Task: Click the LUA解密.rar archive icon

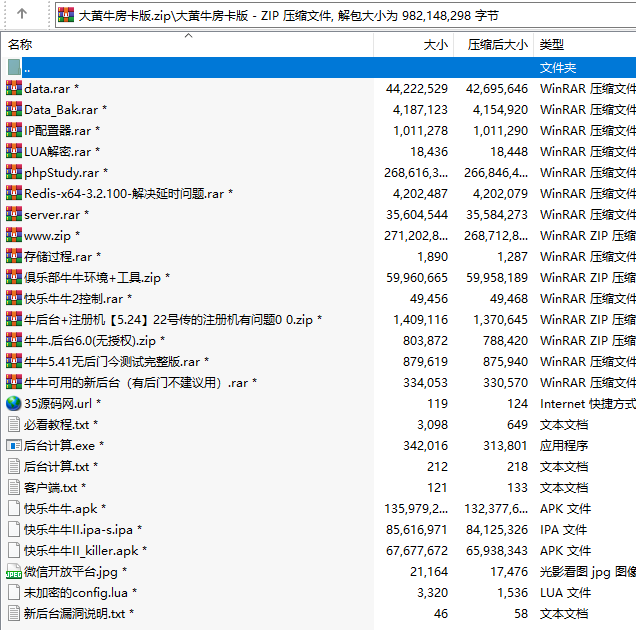Action: click(14, 151)
